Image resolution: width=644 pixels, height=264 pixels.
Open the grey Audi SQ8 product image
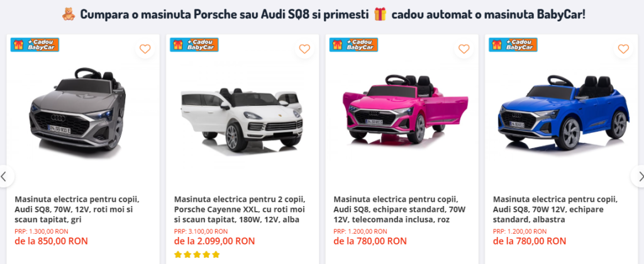click(x=78, y=108)
